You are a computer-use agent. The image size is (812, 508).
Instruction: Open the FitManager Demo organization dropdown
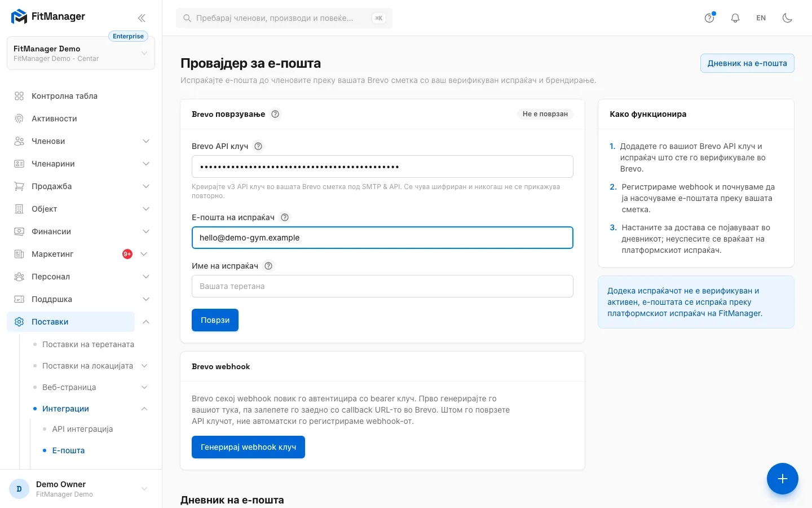pos(81,53)
